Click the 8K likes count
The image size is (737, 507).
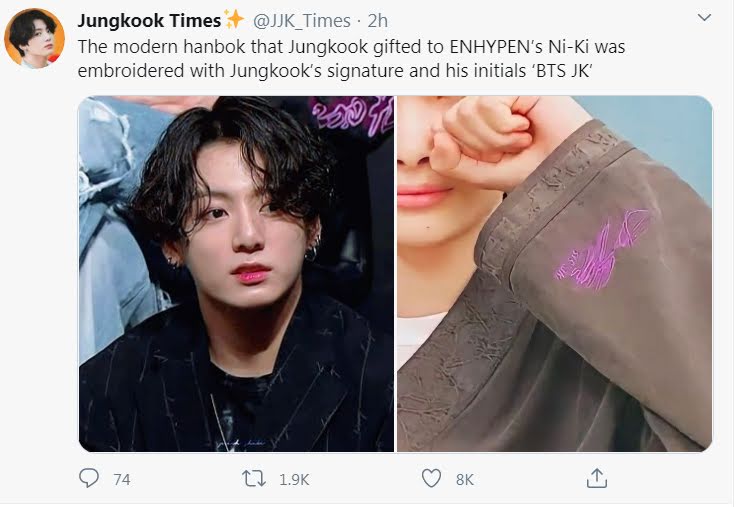coord(464,479)
